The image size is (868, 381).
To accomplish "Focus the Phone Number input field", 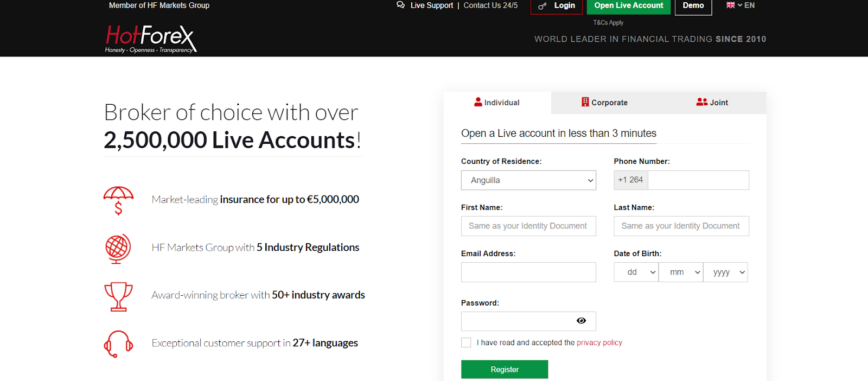I will pos(698,180).
